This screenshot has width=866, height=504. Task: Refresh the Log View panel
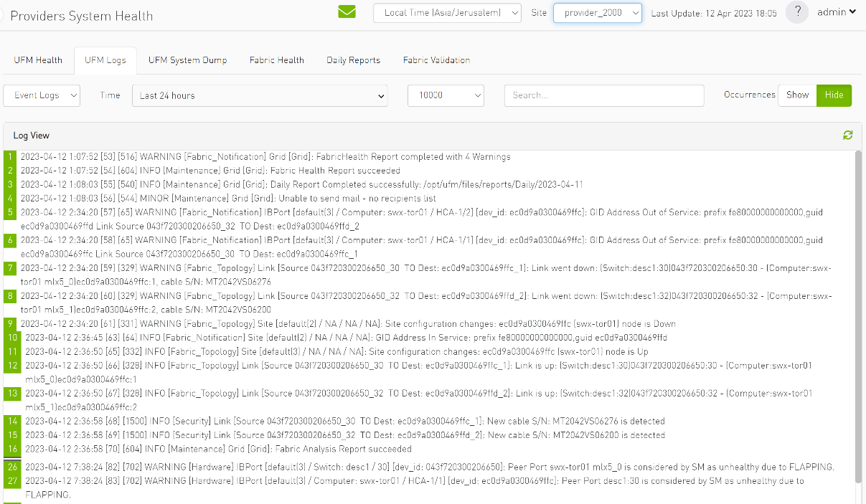tap(848, 135)
